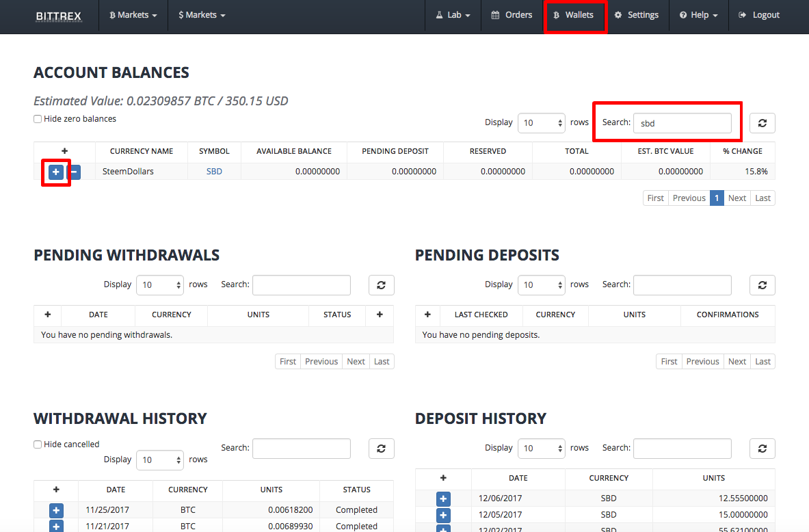Expand the 11/21/2017 BTC withdrawal row
This screenshot has width=809, height=532.
point(56,527)
